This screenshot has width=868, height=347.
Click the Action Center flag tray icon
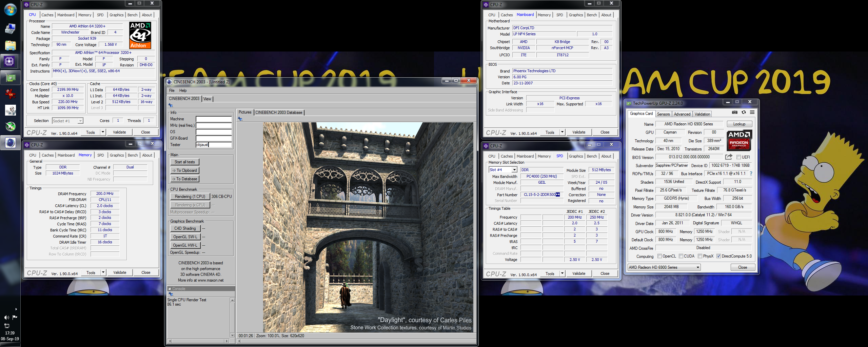point(15,317)
